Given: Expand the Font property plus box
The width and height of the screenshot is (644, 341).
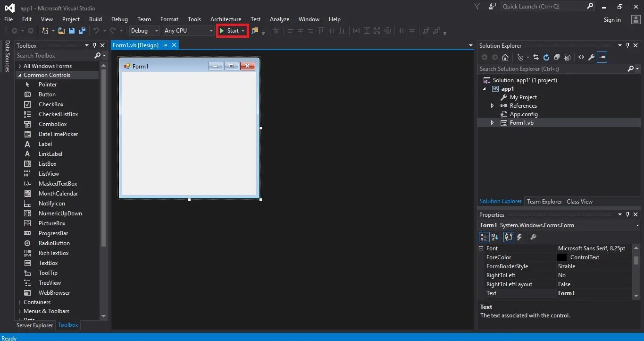Looking at the screenshot, I should (481, 248).
